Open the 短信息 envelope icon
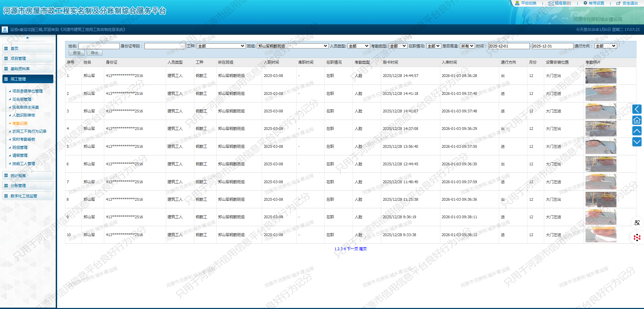 point(551,3)
